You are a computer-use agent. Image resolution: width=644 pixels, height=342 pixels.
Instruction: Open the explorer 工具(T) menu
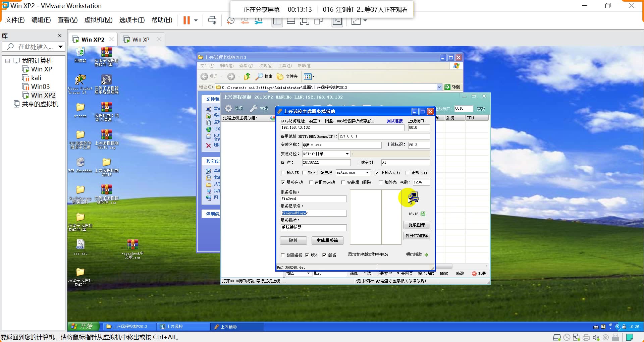(x=285, y=66)
